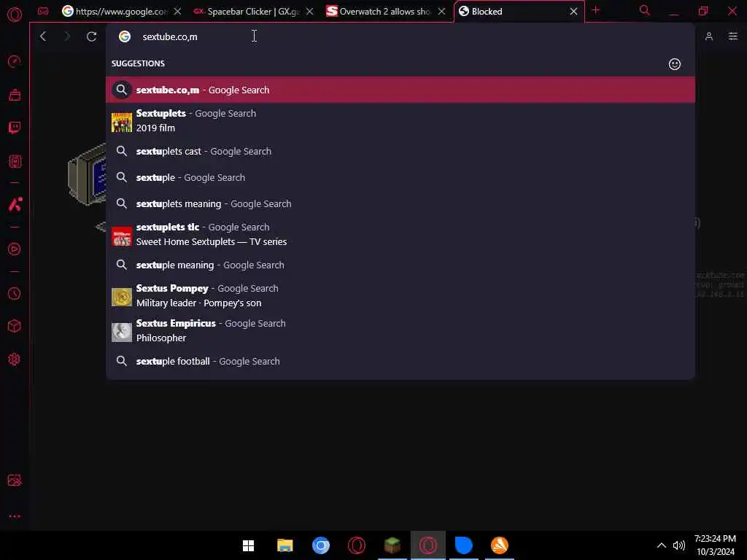This screenshot has height=560, width=747.
Task: Click the smiley face icon beside Suggestions
Action: [x=674, y=64]
